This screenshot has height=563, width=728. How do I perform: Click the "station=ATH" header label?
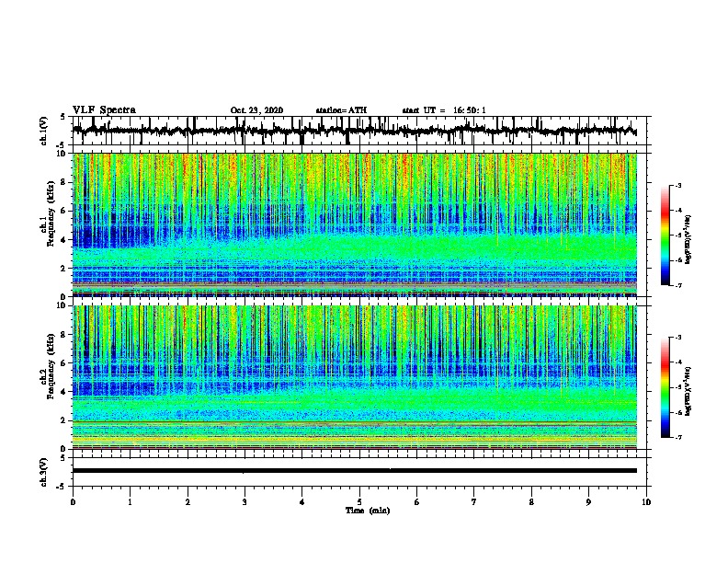pyautogui.click(x=341, y=110)
